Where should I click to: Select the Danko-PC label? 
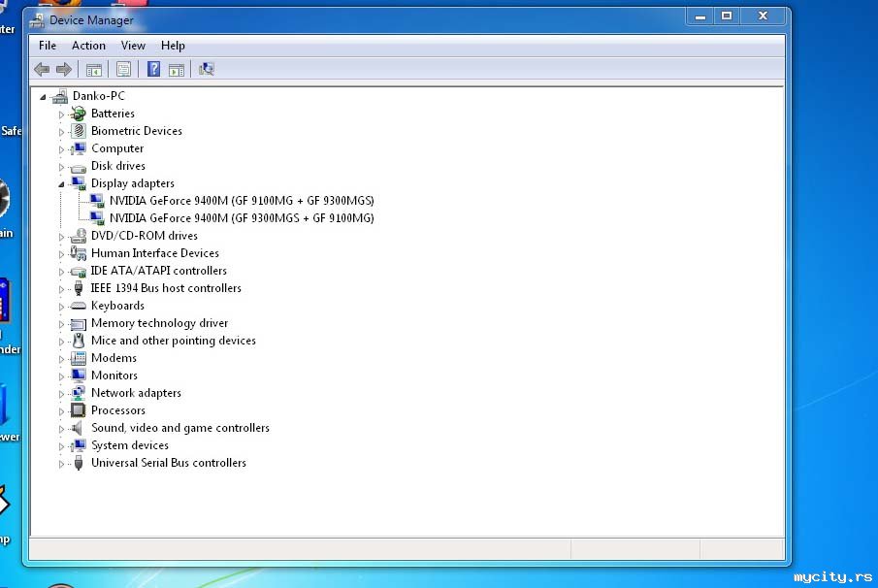99,96
